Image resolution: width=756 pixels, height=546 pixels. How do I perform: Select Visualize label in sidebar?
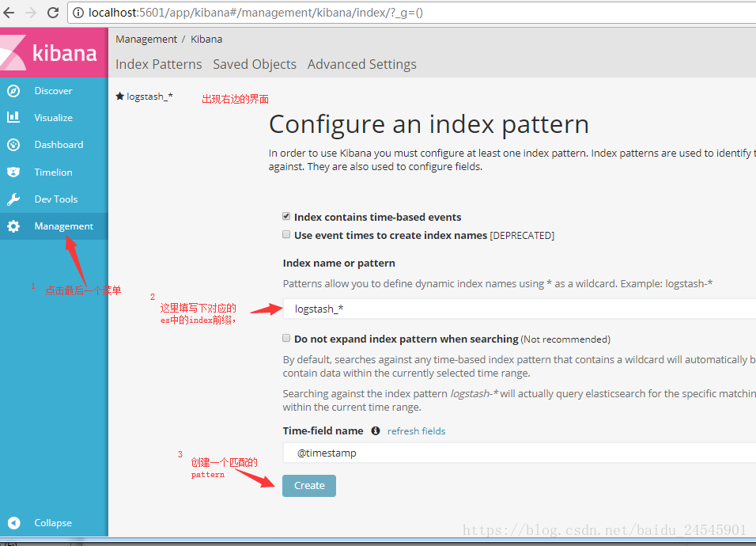(x=54, y=118)
